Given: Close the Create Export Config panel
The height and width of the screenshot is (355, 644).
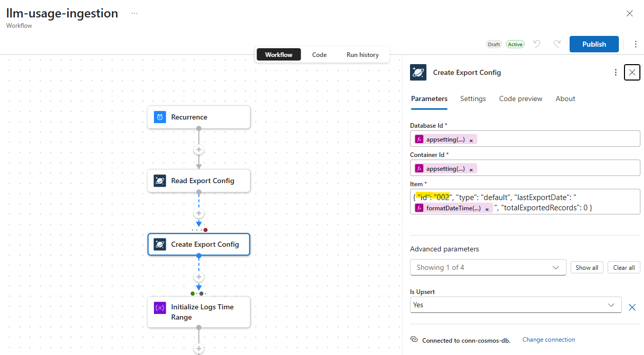Looking at the screenshot, I should tap(632, 72).
